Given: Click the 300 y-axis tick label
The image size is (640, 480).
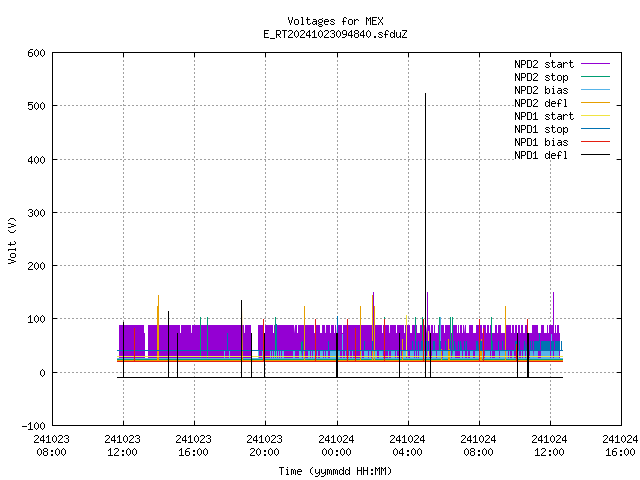Looking at the screenshot, I should tap(36, 213).
